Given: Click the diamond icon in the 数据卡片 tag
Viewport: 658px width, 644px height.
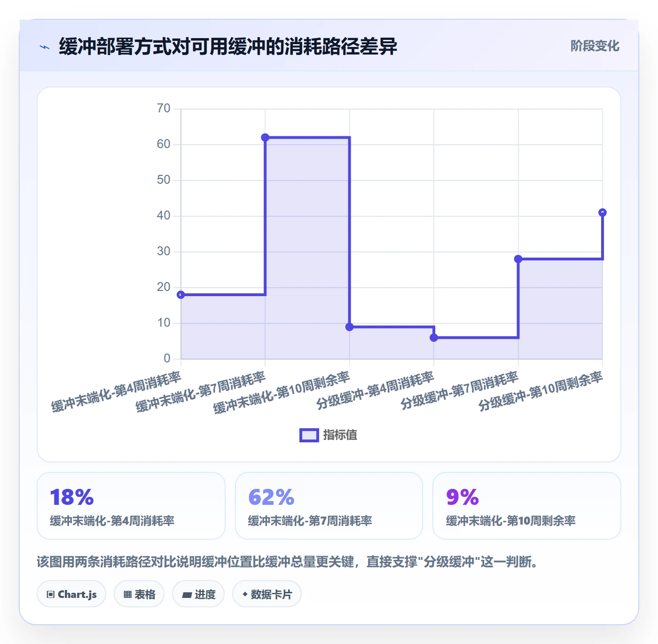Looking at the screenshot, I should [x=245, y=594].
